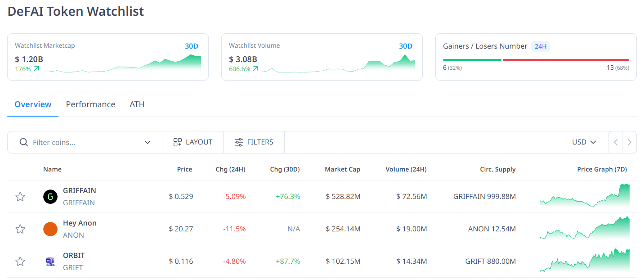Viewport: 644px width, 280px height.
Task: Click the ORBIT robot logo icon
Action: coord(50,262)
